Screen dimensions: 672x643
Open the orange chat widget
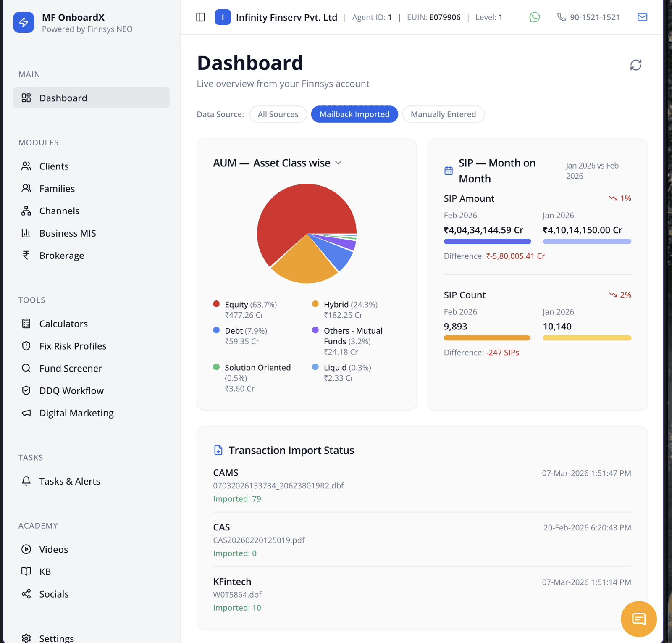pyautogui.click(x=638, y=619)
